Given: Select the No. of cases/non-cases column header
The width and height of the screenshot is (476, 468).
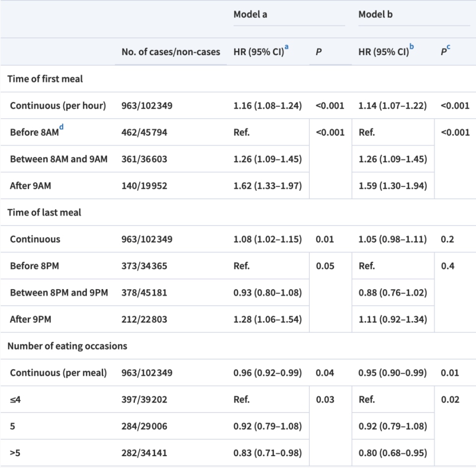Looking at the screenshot, I should tap(171, 52).
